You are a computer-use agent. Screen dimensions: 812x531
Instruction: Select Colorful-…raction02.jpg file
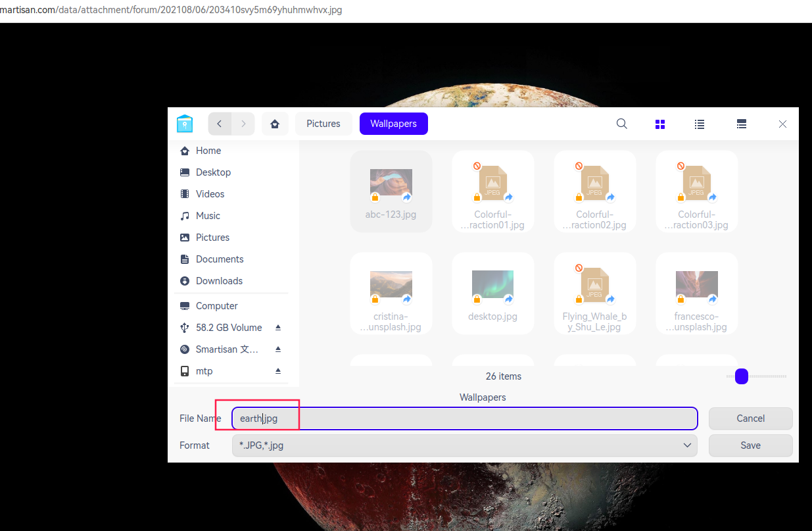tap(595, 191)
